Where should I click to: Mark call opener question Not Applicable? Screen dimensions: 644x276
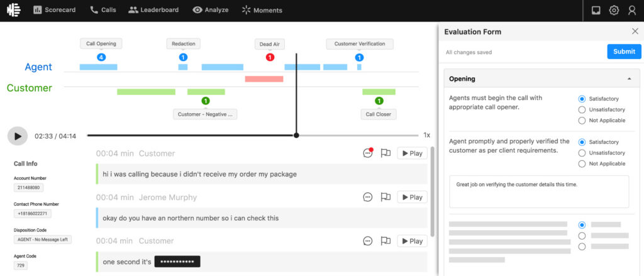(x=582, y=120)
